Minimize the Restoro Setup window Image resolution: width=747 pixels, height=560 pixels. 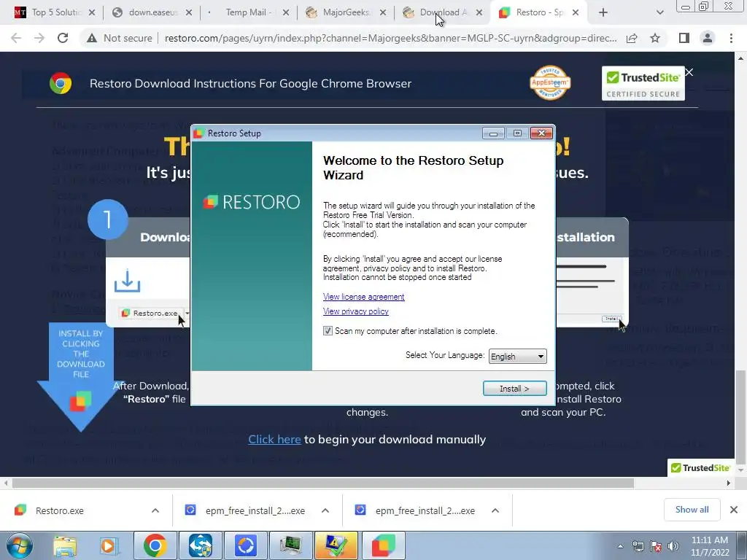coord(493,133)
